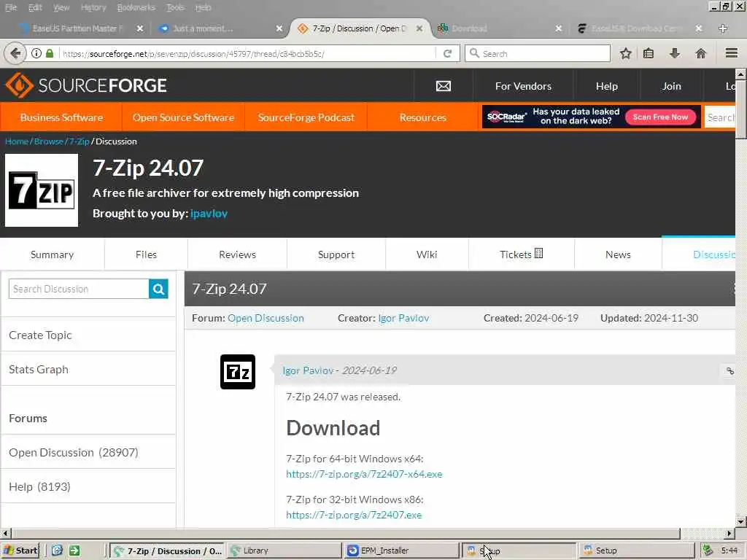
Task: Open Help link in SourceForge header
Action: click(x=606, y=86)
